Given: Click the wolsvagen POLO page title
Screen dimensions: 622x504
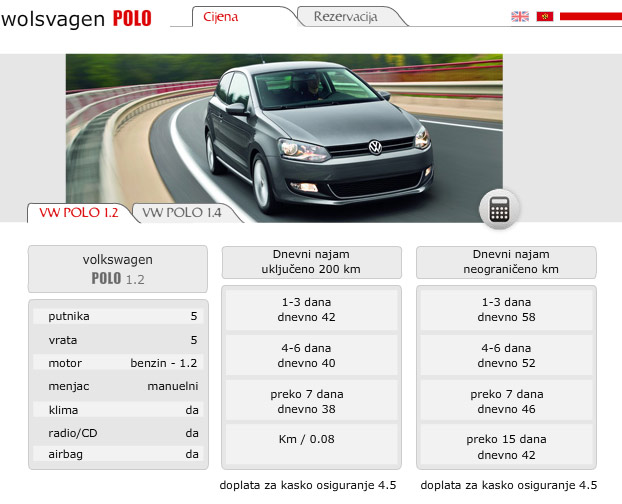Looking at the screenshot, I should [76, 18].
